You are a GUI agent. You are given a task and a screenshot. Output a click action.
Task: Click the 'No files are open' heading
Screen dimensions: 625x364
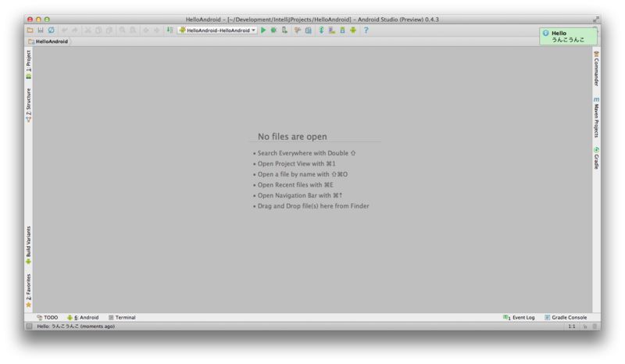[292, 137]
